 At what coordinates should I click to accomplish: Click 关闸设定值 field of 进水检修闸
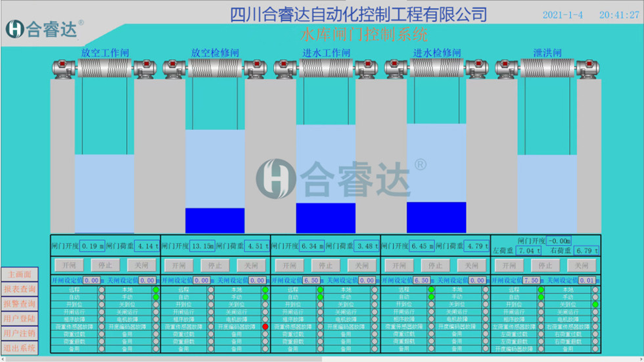(x=477, y=281)
